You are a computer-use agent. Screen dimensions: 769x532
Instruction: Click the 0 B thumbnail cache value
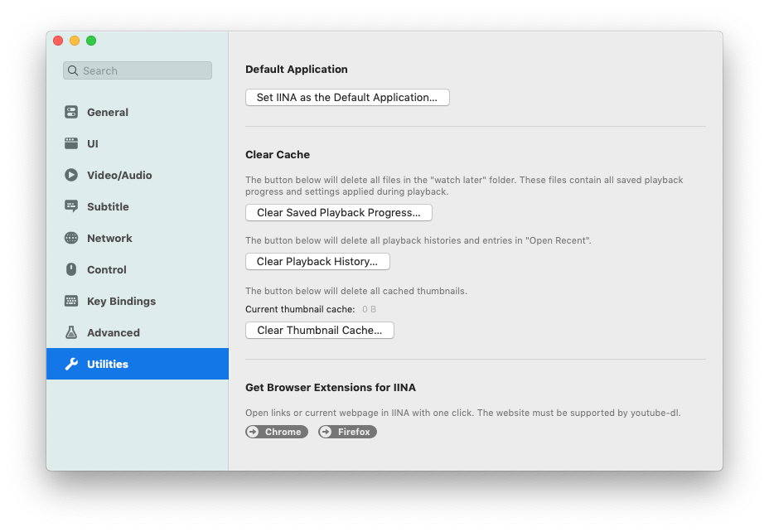click(x=369, y=309)
